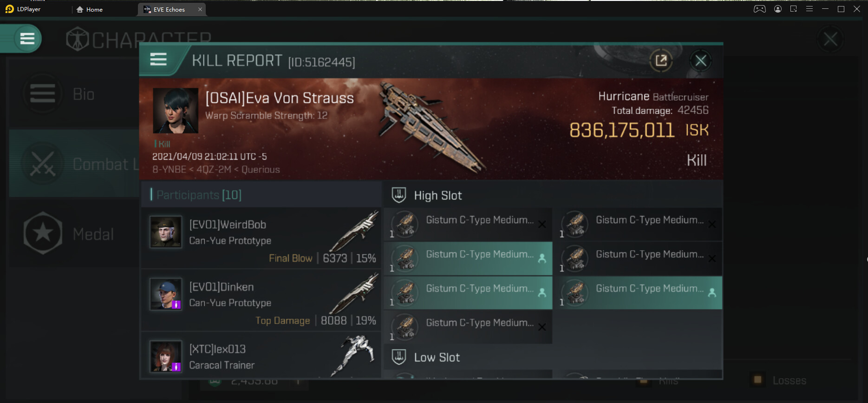Close the EVE Echoes tab
The width and height of the screenshot is (868, 403).
(x=200, y=9)
